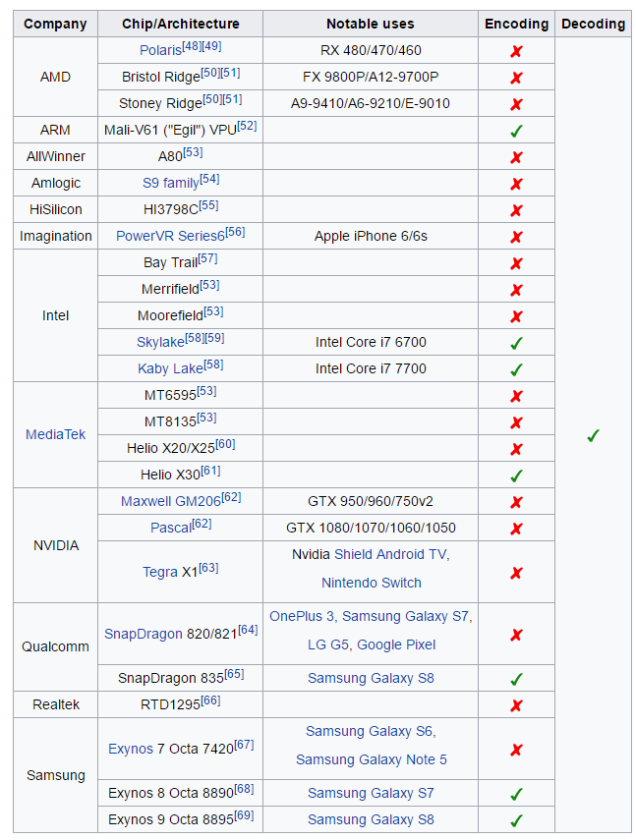This screenshot has height=840, width=636.
Task: Click the red X in the Bay Trail row
Action: click(516, 263)
